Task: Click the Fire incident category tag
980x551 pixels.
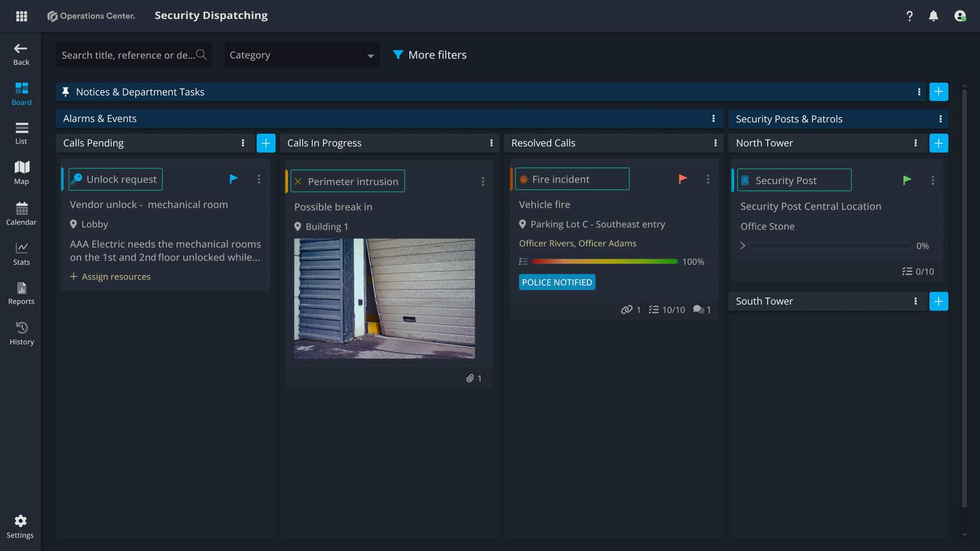Action: pyautogui.click(x=572, y=179)
